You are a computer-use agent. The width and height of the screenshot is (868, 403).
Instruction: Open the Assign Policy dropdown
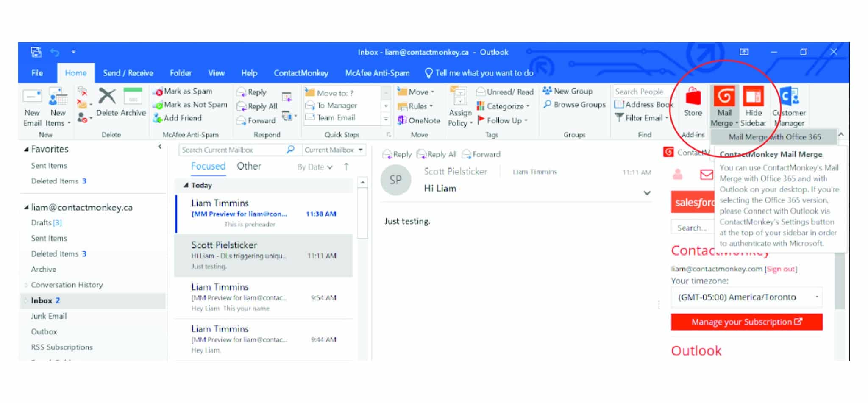point(460,107)
